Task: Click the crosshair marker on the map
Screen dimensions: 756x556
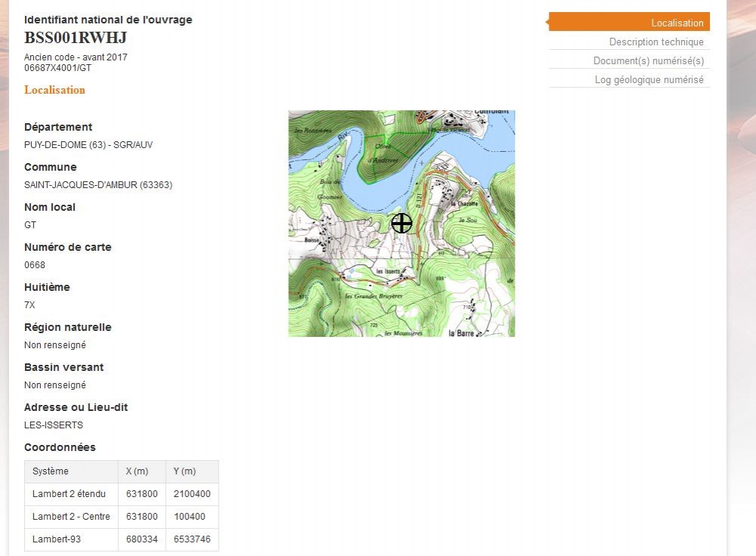Action: pyautogui.click(x=401, y=223)
